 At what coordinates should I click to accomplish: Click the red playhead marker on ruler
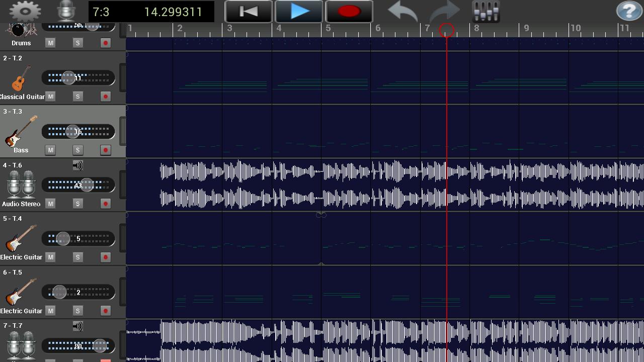point(446,31)
